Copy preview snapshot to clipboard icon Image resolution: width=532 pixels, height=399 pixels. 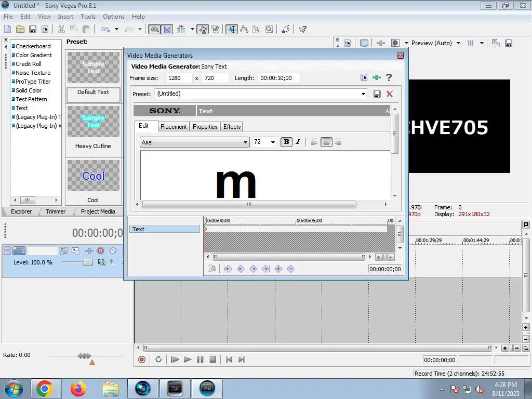click(x=496, y=43)
